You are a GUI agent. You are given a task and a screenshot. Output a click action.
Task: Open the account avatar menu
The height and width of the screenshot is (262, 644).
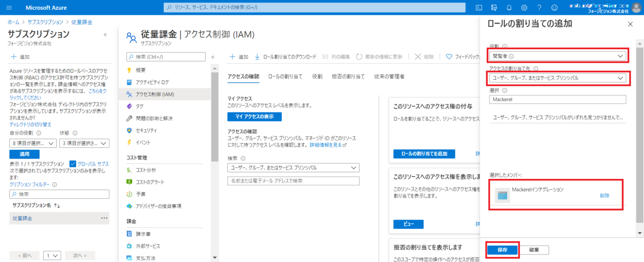636,8
